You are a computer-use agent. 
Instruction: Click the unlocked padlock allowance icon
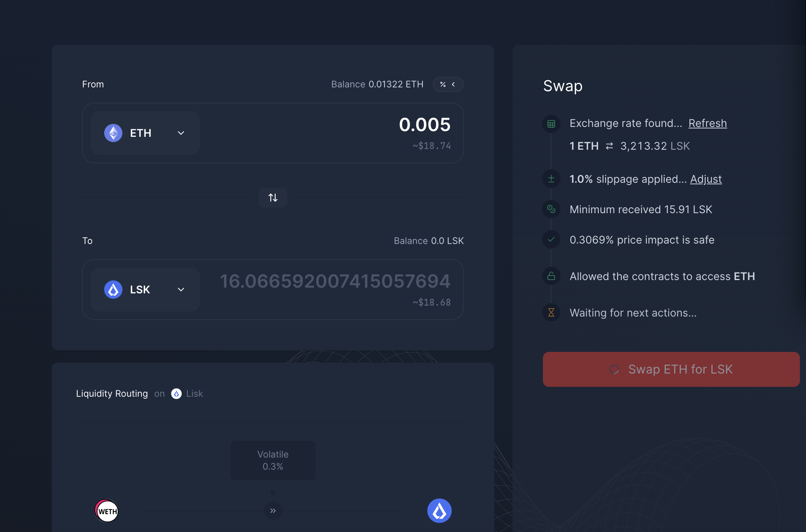(x=551, y=276)
